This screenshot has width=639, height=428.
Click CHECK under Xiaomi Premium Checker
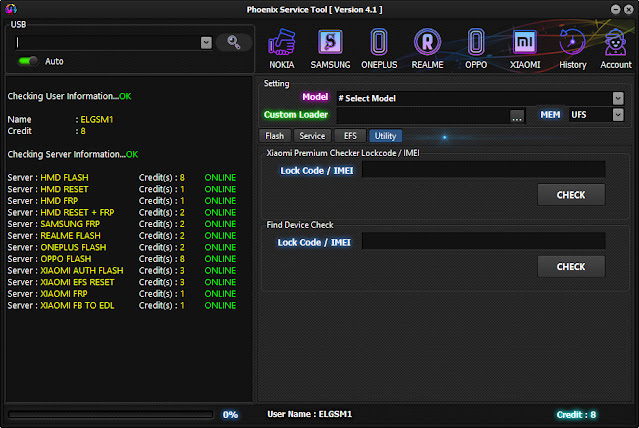click(x=571, y=195)
